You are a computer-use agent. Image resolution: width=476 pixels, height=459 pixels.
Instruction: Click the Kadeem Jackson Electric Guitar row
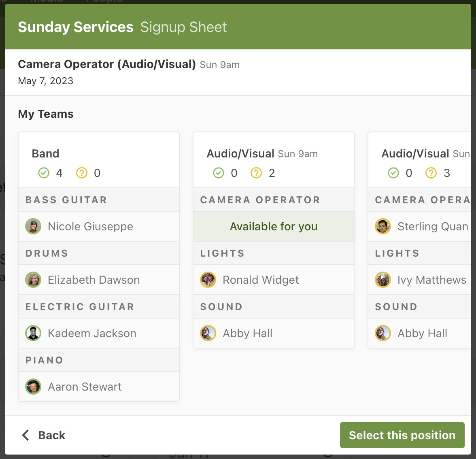pyautogui.click(x=99, y=333)
